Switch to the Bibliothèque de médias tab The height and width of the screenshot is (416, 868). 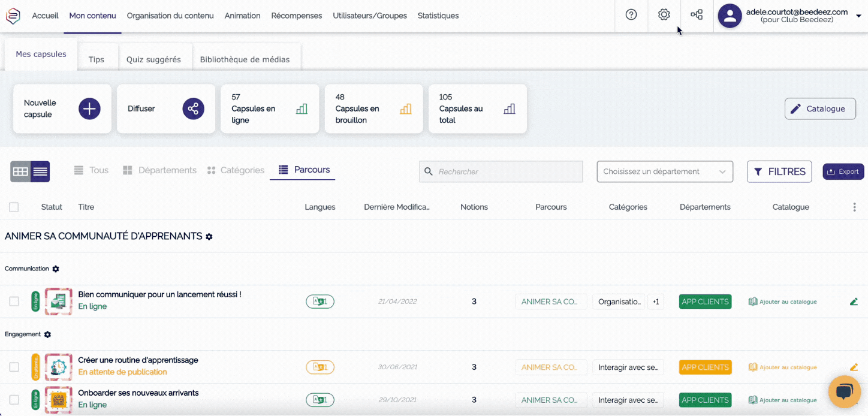(245, 59)
